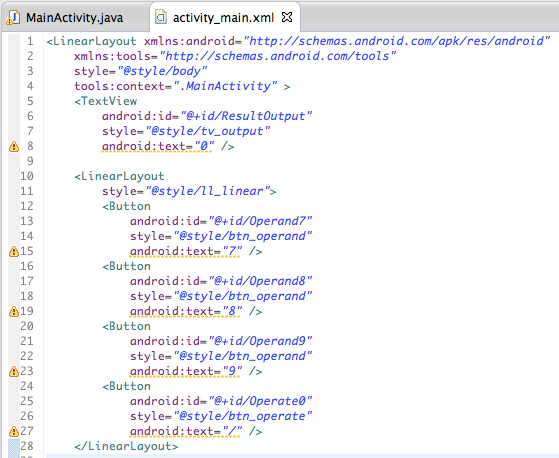Click the underlined android:text="0" attribute
559x458 pixels.
coord(158,146)
